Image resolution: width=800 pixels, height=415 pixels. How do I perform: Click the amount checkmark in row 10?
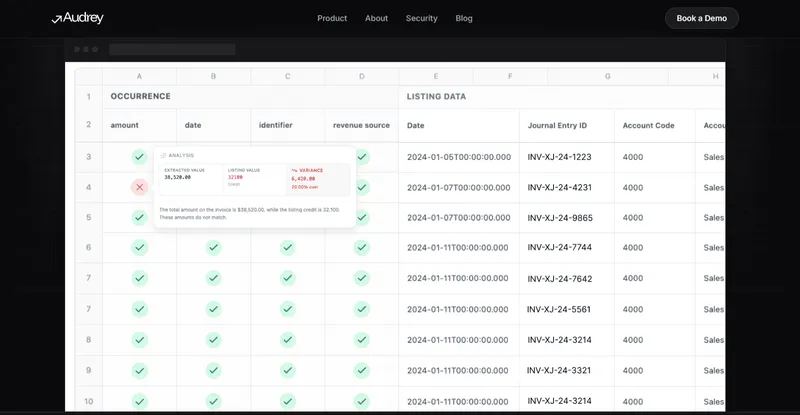coord(139,401)
